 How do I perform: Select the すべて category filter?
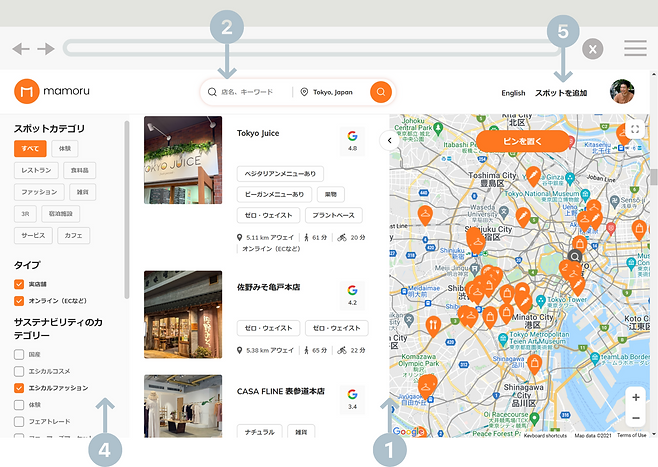[x=30, y=149]
